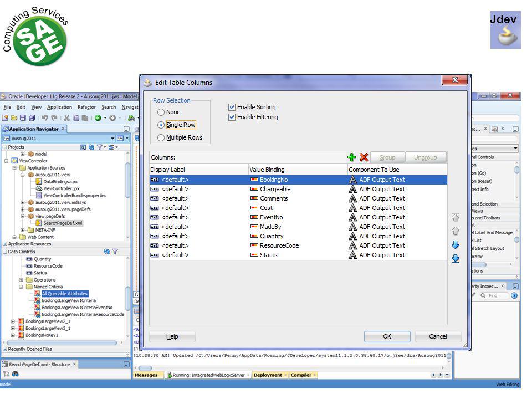Click the Cut scissors icon in toolbar
The image size is (532, 399).
[67, 117]
